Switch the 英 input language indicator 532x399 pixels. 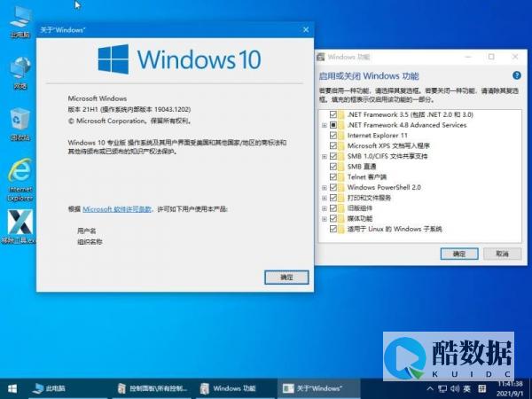467,388
